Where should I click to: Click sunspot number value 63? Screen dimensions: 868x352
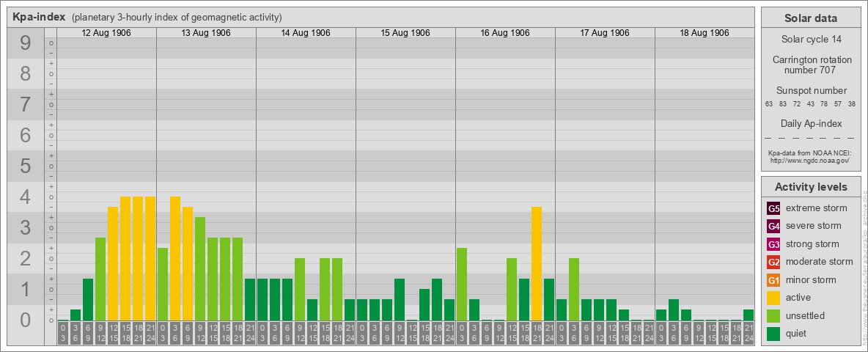click(x=769, y=105)
